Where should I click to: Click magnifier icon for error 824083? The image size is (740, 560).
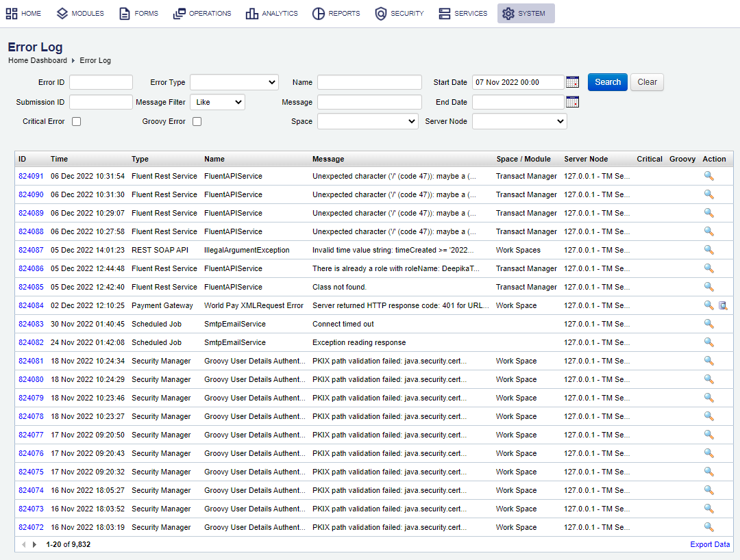pyautogui.click(x=708, y=324)
